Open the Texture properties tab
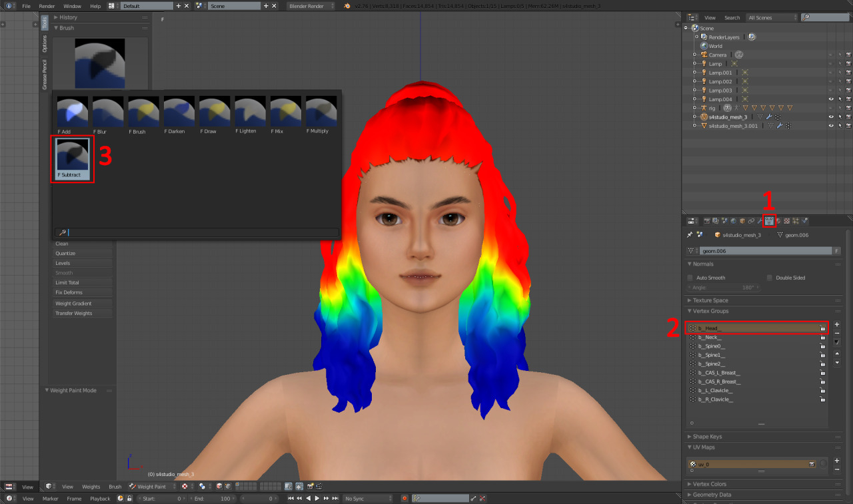The height and width of the screenshot is (504, 853). pyautogui.click(x=787, y=220)
